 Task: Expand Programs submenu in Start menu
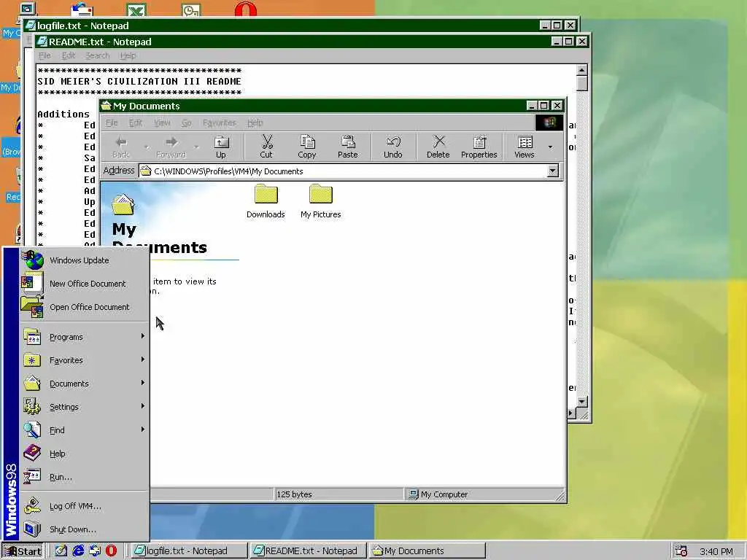click(x=85, y=337)
